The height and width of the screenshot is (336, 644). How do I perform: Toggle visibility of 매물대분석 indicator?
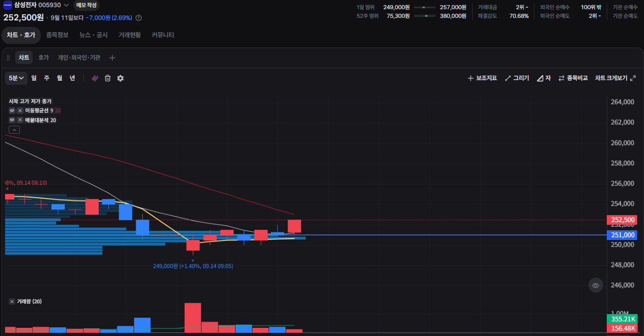[12, 120]
